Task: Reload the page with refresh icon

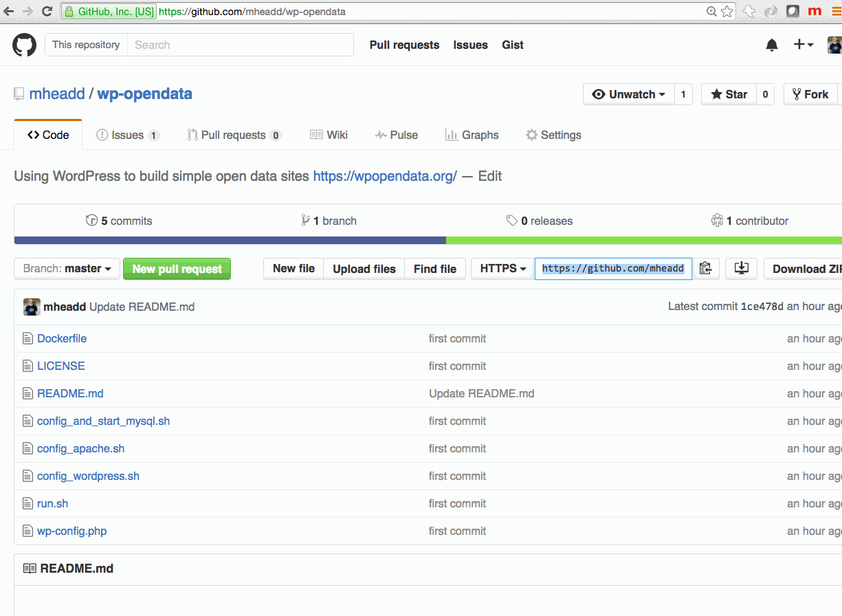Action: click(47, 11)
